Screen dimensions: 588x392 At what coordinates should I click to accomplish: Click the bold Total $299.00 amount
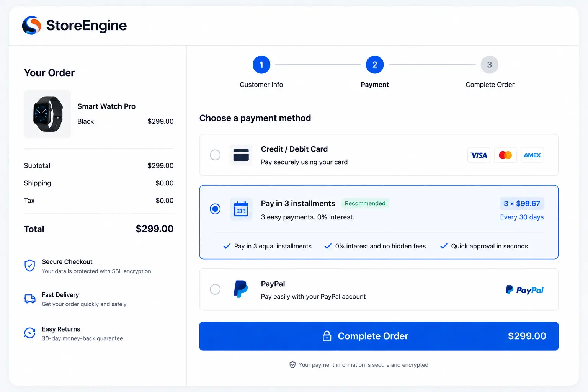[155, 229]
